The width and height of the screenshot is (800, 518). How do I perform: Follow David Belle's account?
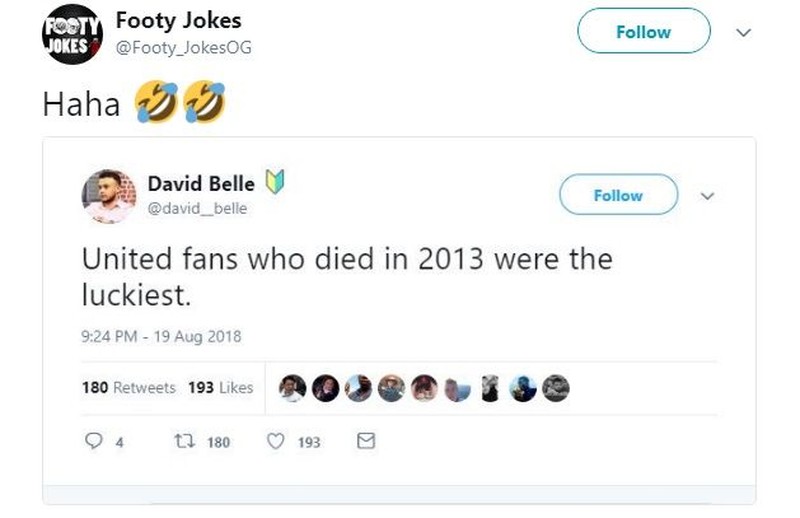click(x=618, y=195)
